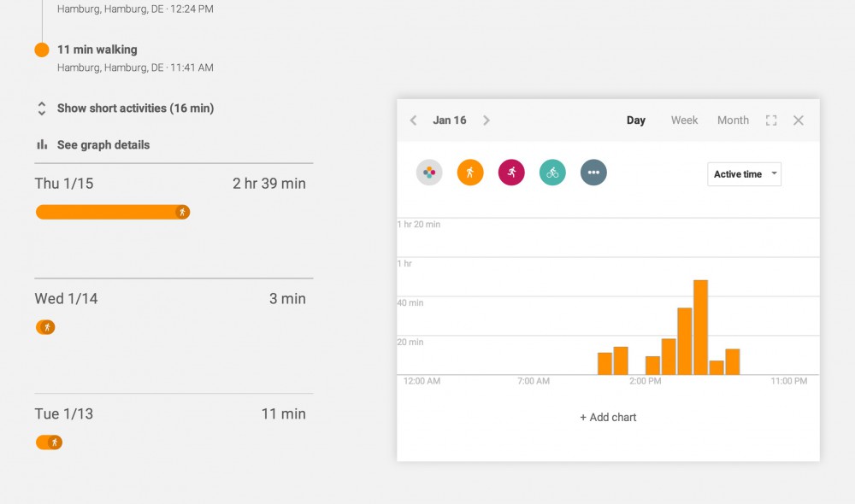Go to the day before Jan 16

[x=413, y=120]
